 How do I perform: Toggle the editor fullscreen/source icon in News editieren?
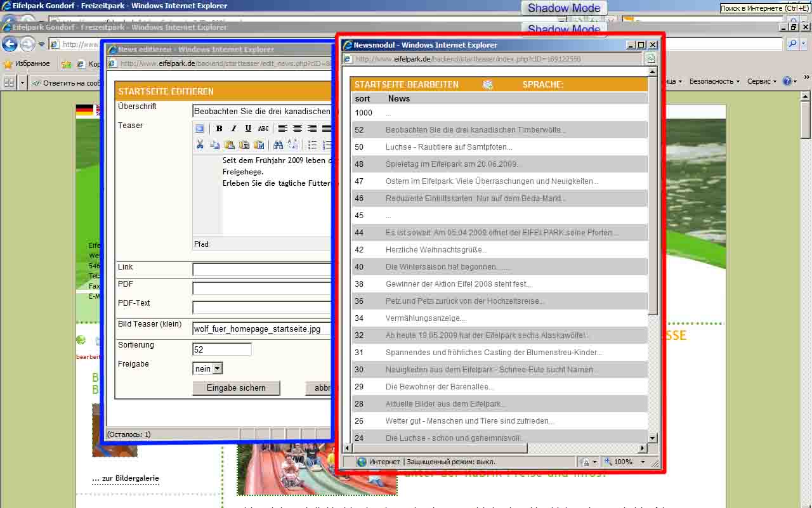(199, 128)
